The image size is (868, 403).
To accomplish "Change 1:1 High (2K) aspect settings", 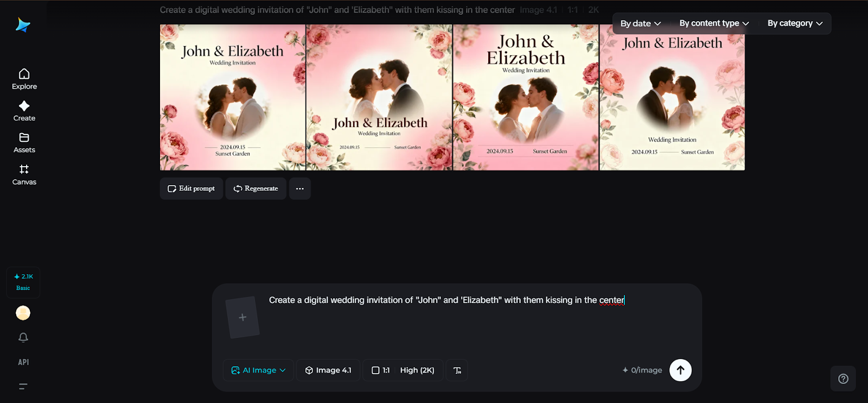I will [x=403, y=370].
